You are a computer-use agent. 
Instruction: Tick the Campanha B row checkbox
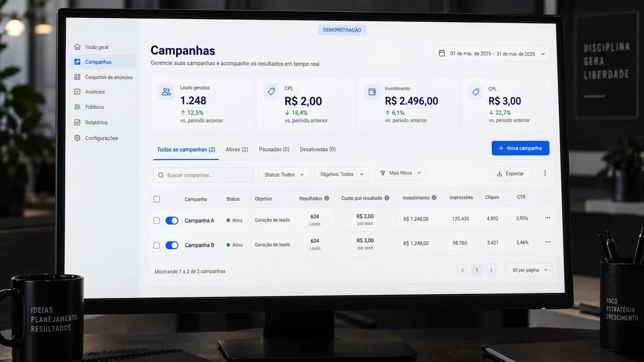coord(156,245)
